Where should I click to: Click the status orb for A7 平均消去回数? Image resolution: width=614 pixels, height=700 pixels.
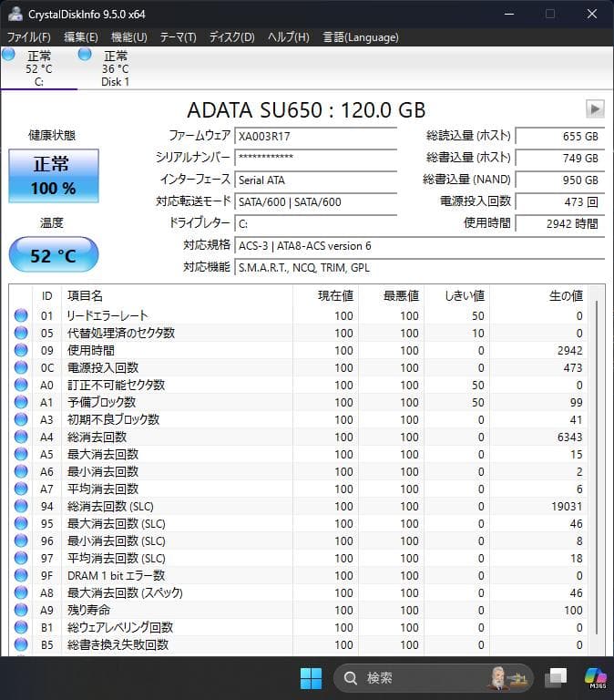coord(21,489)
